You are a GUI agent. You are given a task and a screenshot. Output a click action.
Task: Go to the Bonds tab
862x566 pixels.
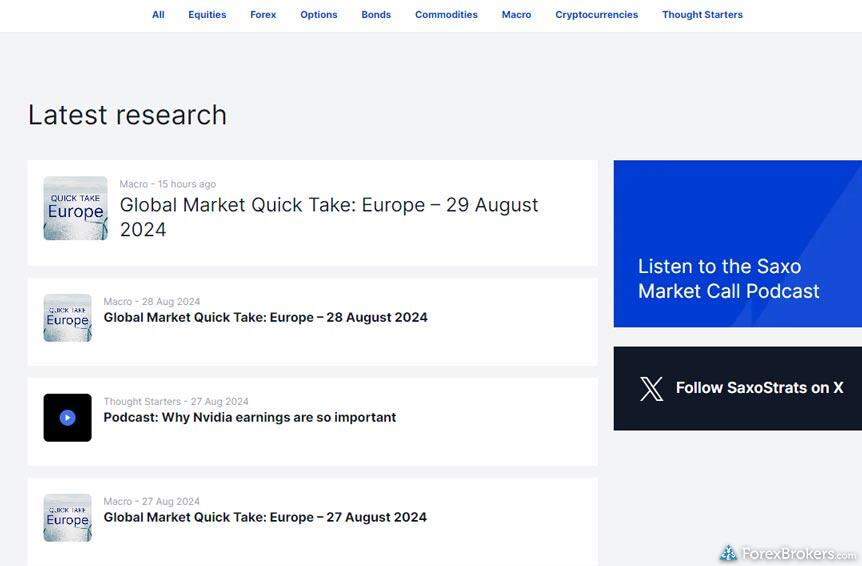tap(376, 15)
